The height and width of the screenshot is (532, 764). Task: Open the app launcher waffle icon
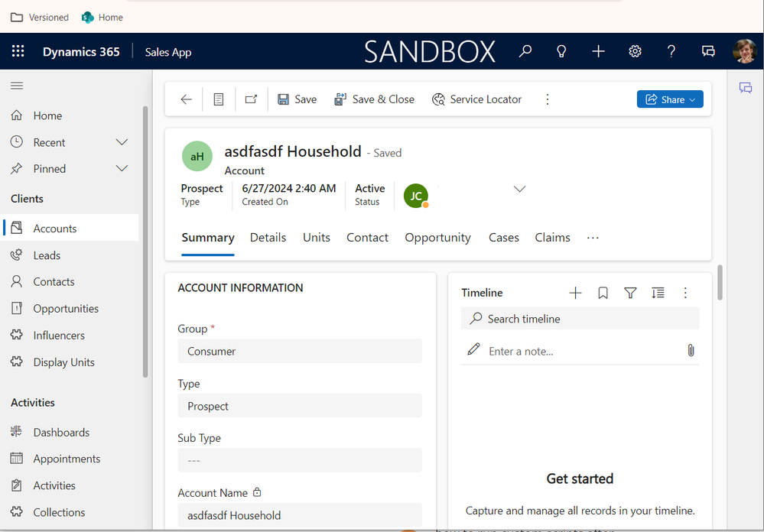click(18, 52)
